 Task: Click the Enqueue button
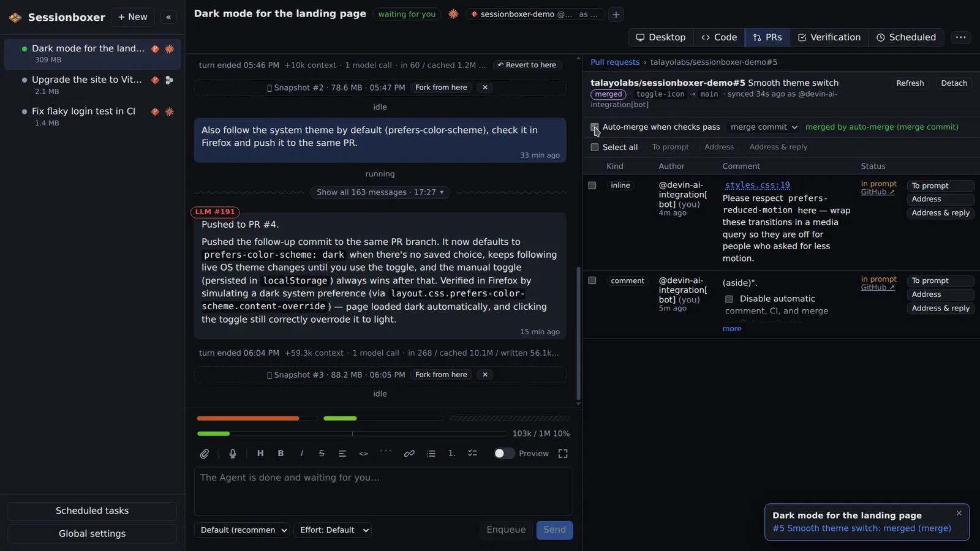pos(507,530)
